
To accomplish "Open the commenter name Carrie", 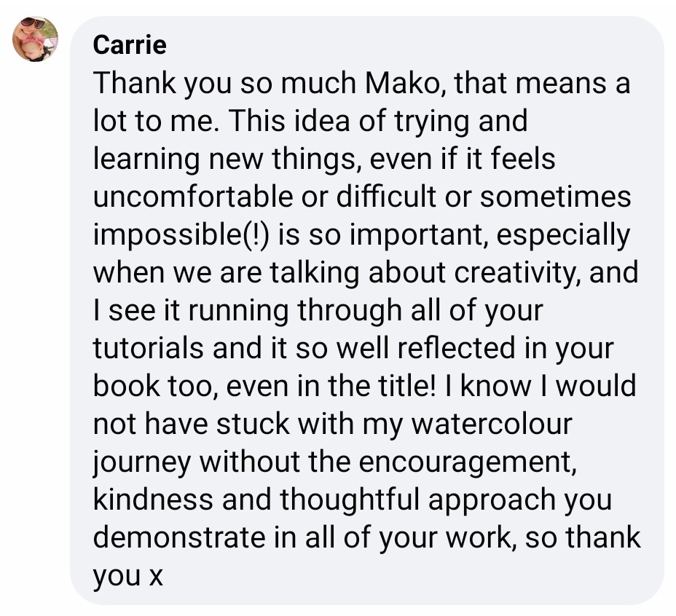I will [x=130, y=45].
